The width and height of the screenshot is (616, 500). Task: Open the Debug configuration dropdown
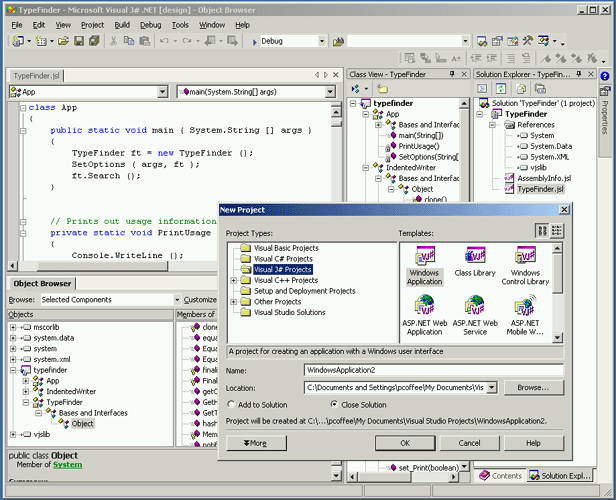coord(322,41)
